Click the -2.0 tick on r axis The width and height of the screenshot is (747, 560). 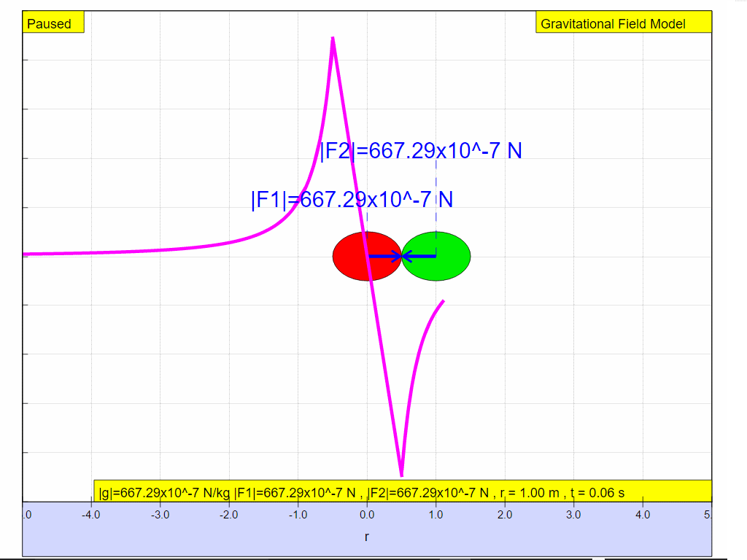229,514
